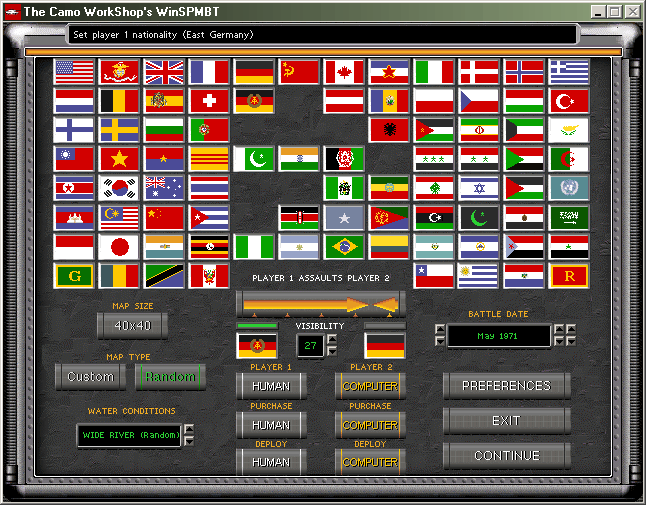
Task: Choose the Canada maple leaf flag
Action: pyautogui.click(x=344, y=72)
